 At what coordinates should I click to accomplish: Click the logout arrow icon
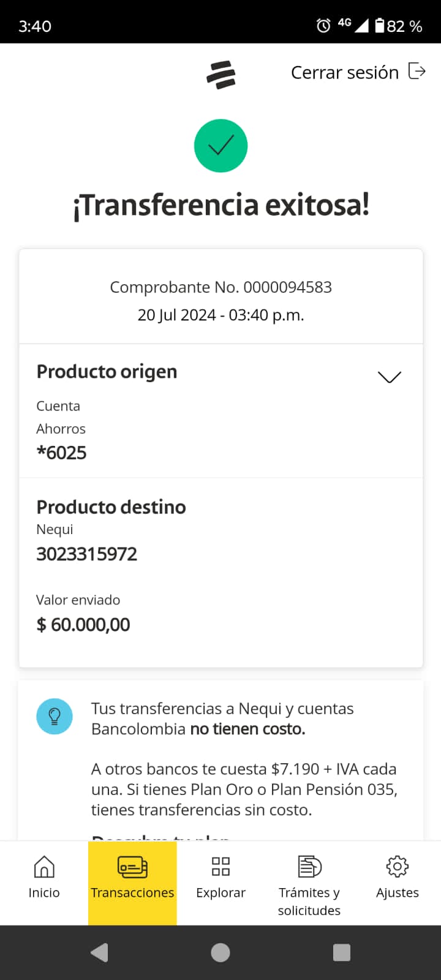click(417, 72)
